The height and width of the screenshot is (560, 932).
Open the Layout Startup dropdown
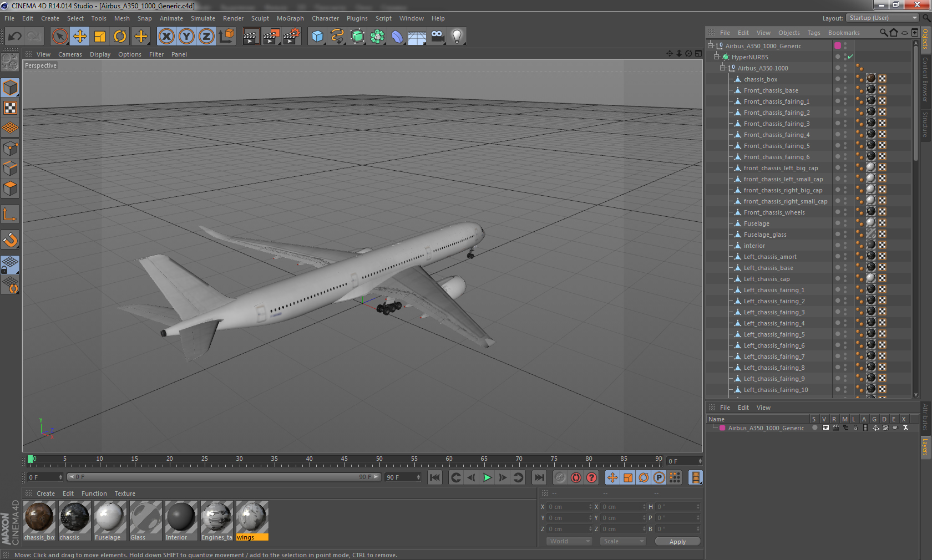pyautogui.click(x=883, y=18)
